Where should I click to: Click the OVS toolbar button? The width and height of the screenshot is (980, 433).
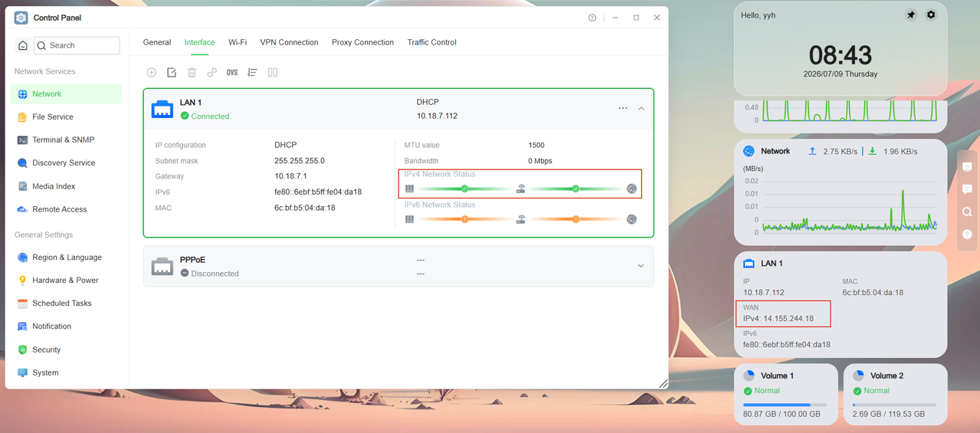coord(232,72)
